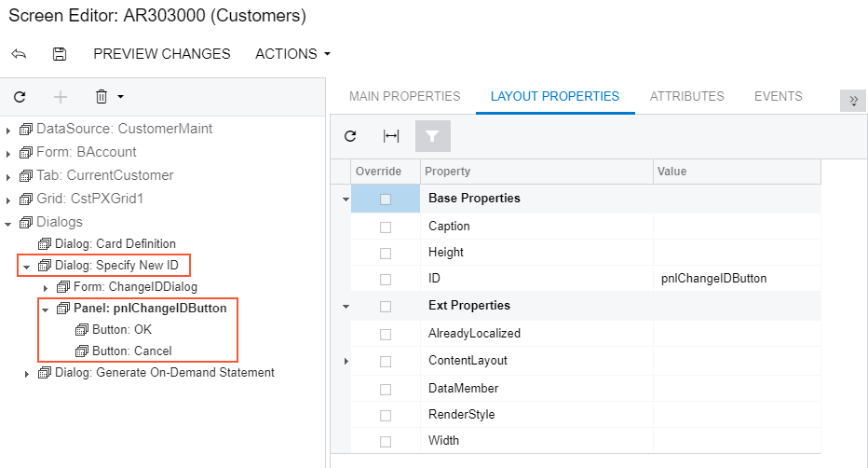This screenshot has height=468, width=868.
Task: Click the collapse panel chevron icon
Action: point(853,101)
